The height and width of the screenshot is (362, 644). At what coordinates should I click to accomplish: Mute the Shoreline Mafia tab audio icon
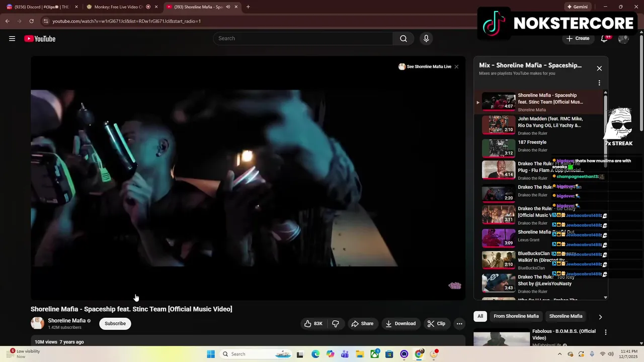click(x=228, y=7)
